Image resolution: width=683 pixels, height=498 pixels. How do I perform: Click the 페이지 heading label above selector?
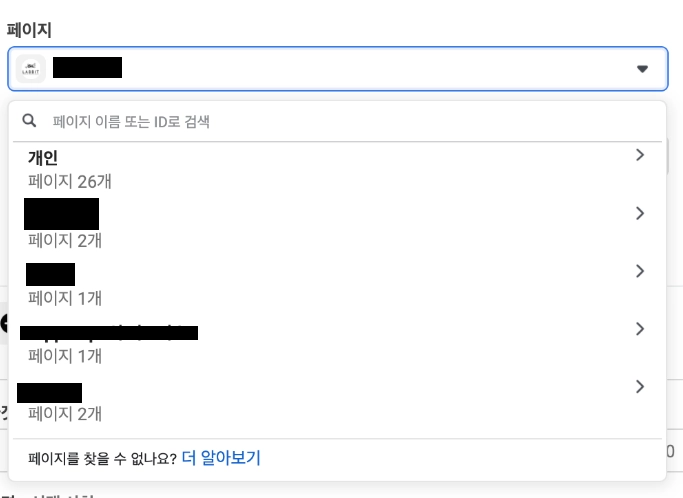point(29,30)
